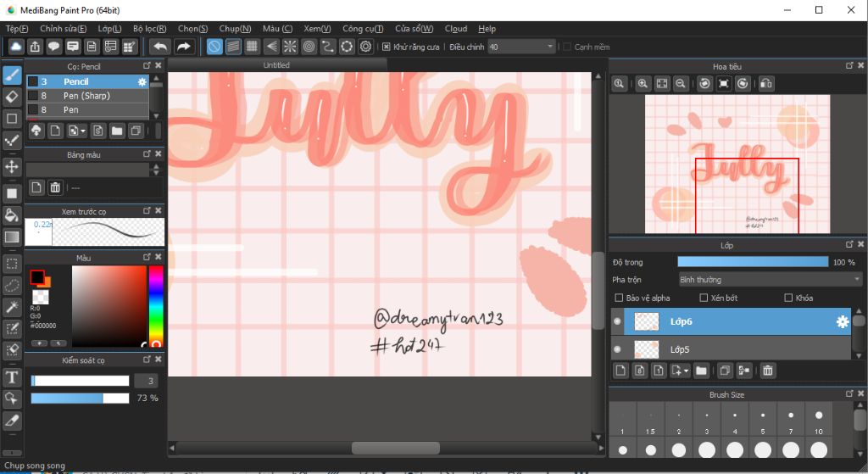Toggle the Pen (Sharp) brush color box

pyautogui.click(x=33, y=96)
